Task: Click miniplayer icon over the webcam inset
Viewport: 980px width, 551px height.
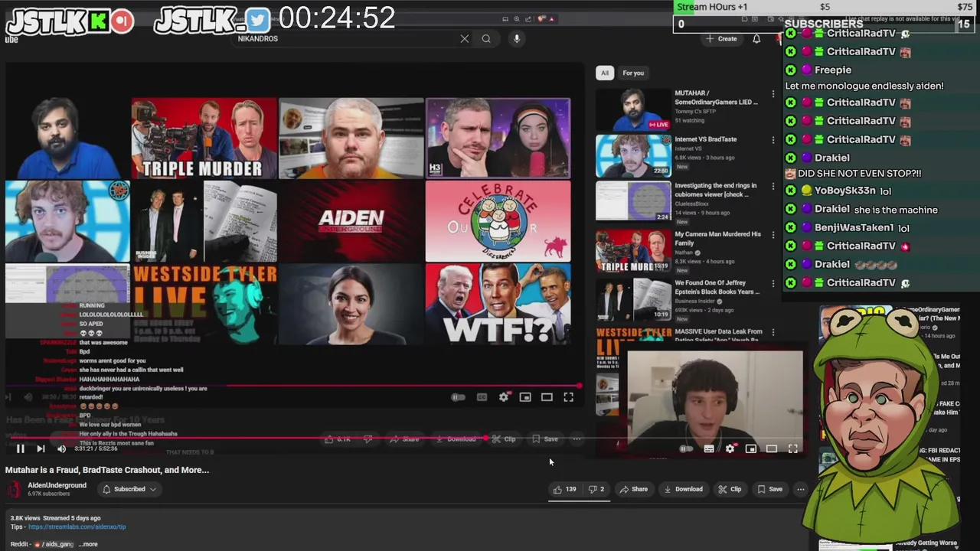Action: [x=751, y=449]
